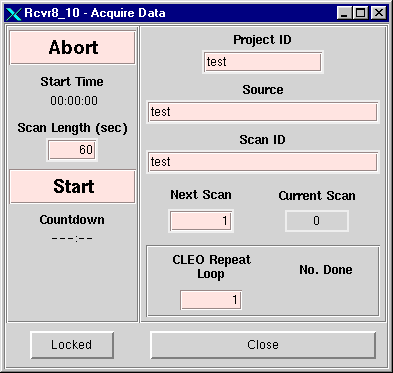Minimize the Acquire Data window
This screenshot has width=393, height=373.
tap(344, 13)
